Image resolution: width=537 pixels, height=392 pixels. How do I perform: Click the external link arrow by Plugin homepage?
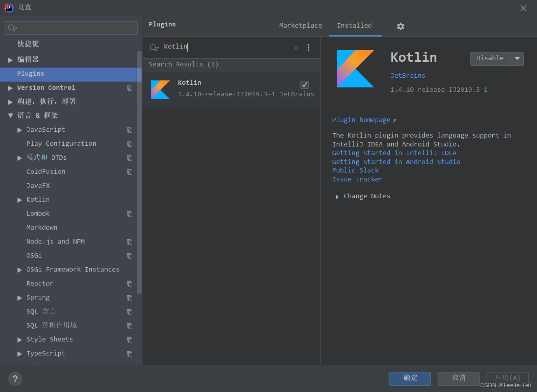pos(395,120)
